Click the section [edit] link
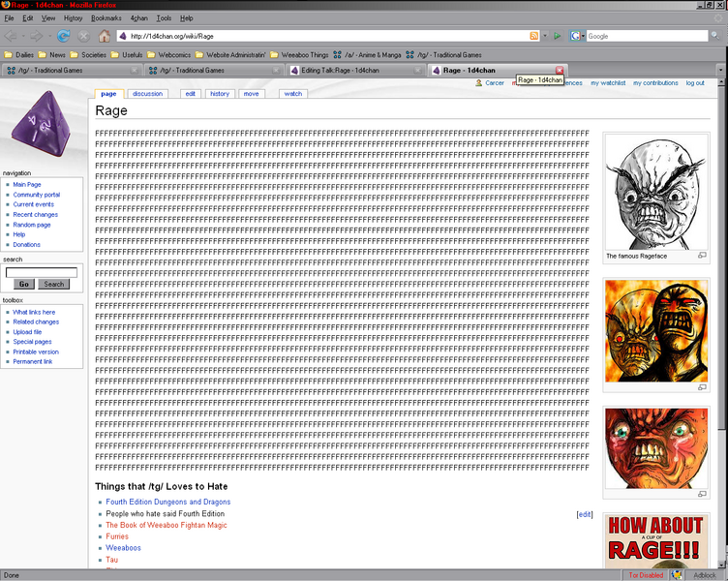The height and width of the screenshot is (581, 728). (x=585, y=514)
